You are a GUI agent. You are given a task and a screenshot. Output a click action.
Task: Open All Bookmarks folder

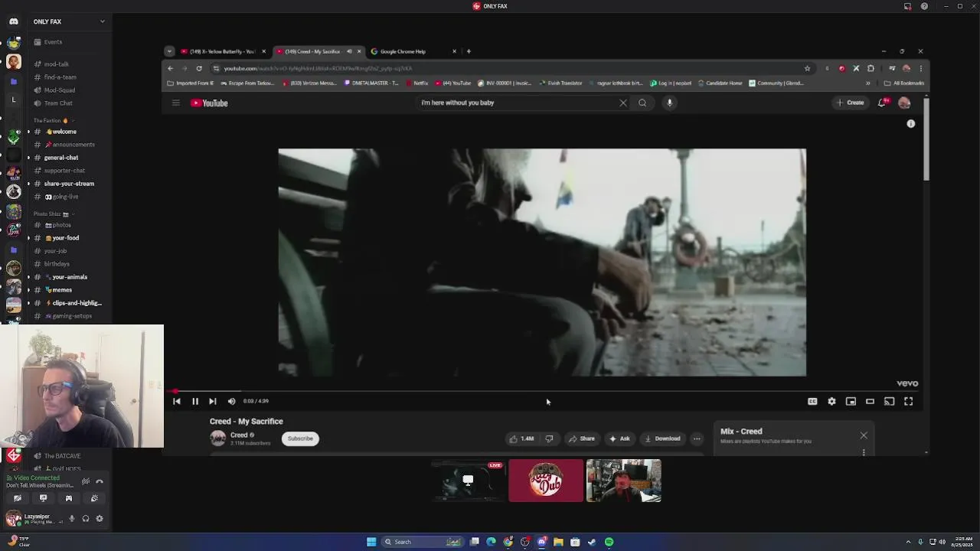(x=904, y=83)
